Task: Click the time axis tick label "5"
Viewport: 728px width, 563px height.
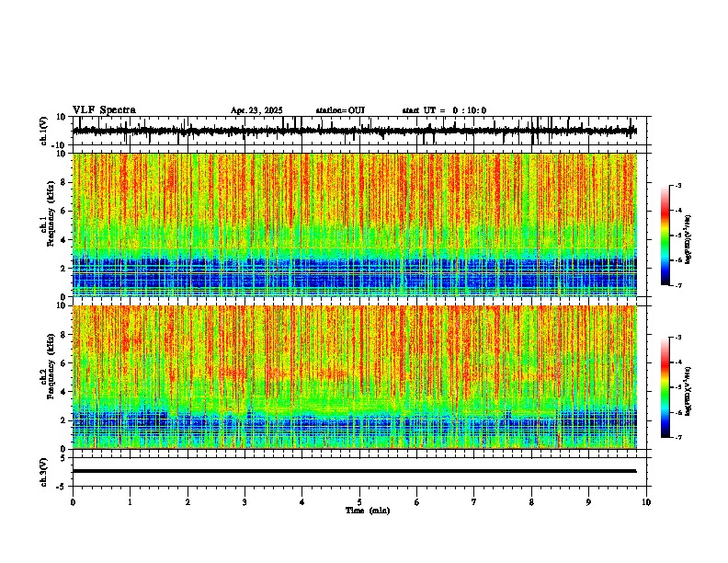Action: (359, 502)
